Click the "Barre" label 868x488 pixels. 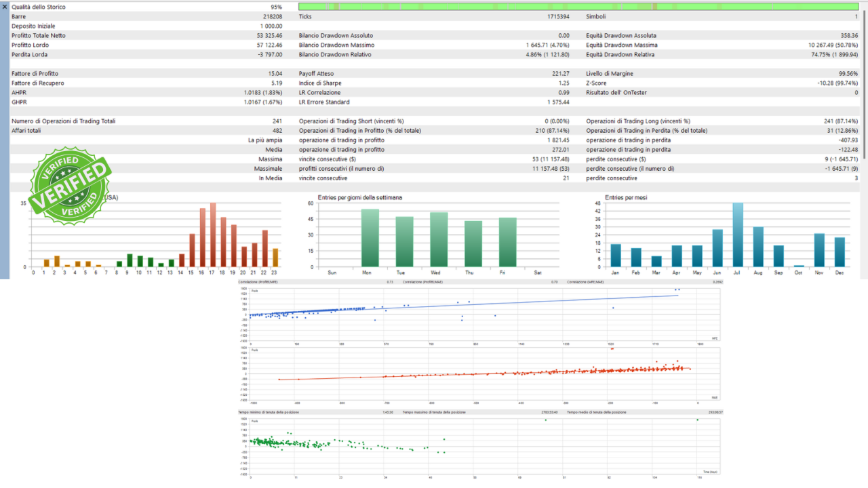18,16
